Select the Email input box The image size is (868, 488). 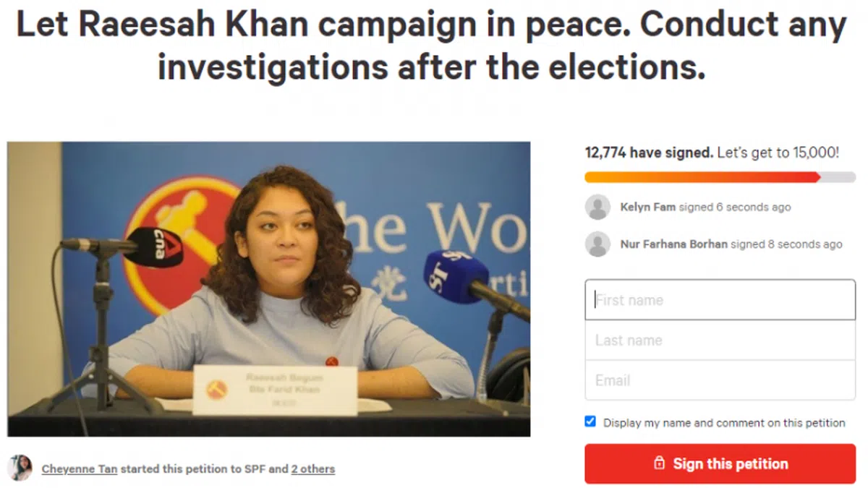click(720, 380)
